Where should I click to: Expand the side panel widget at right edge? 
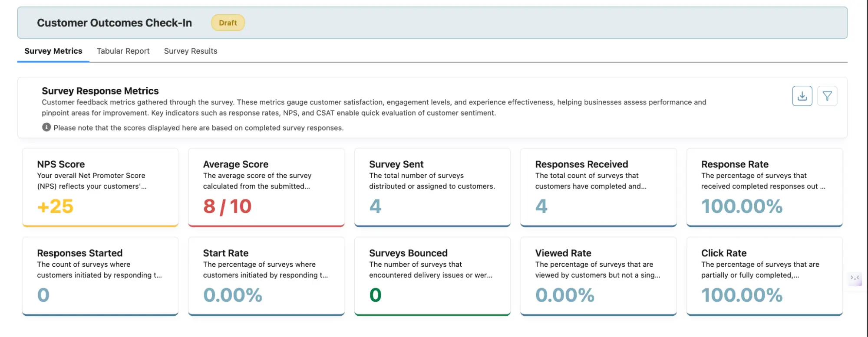coord(855,278)
